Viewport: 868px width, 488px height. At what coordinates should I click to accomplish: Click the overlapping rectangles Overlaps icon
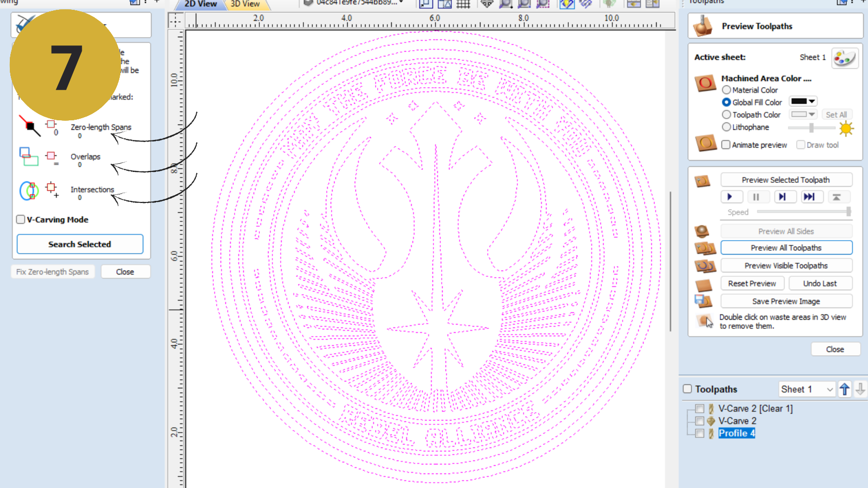[28, 156]
